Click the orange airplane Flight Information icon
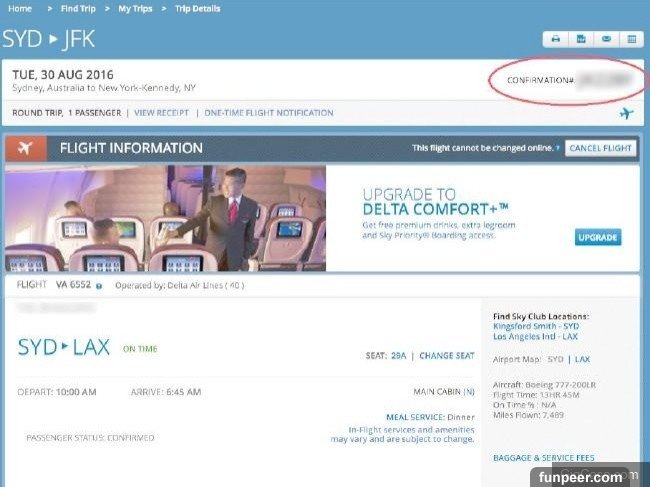650x487 pixels. click(x=25, y=148)
